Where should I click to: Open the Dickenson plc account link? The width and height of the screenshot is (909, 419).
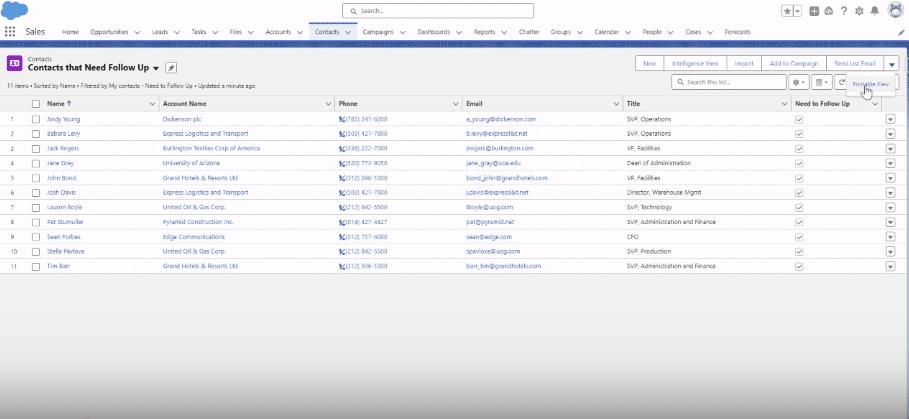tap(181, 119)
